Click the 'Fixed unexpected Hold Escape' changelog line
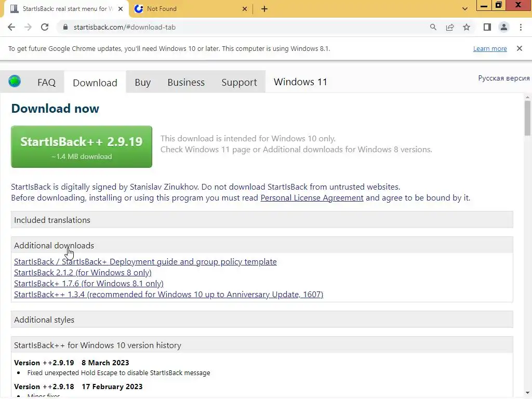 (119, 373)
